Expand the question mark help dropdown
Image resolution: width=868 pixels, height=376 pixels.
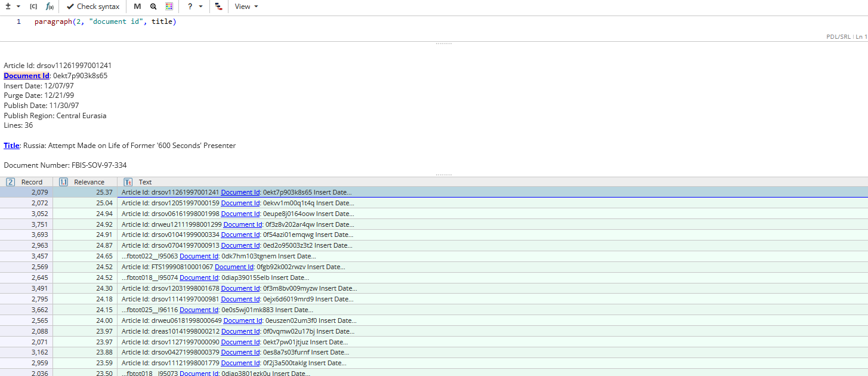coord(194,7)
